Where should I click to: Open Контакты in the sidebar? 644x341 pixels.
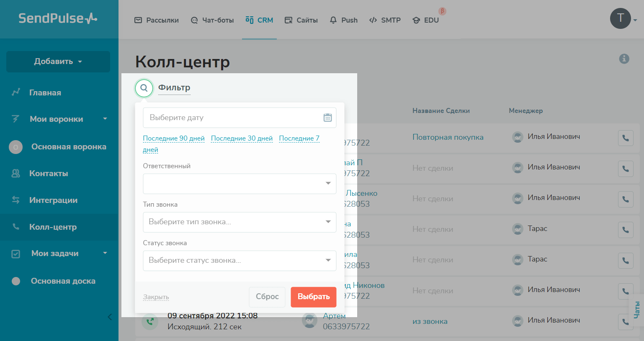(49, 174)
